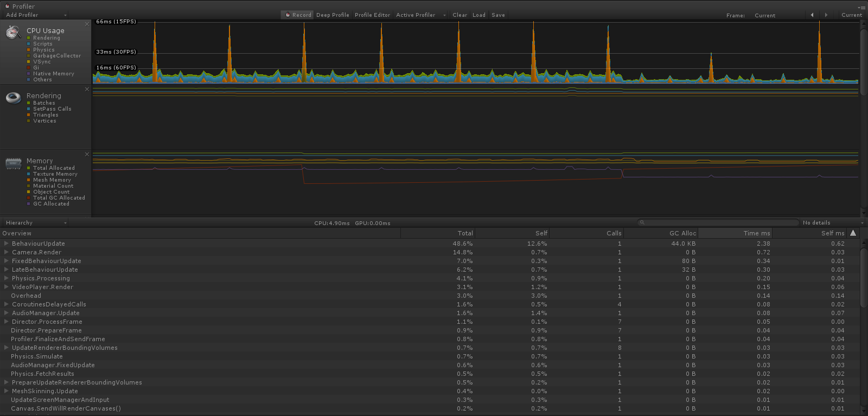Screen dimensions: 868x416
Task: Click the Save button
Action: [x=498, y=15]
